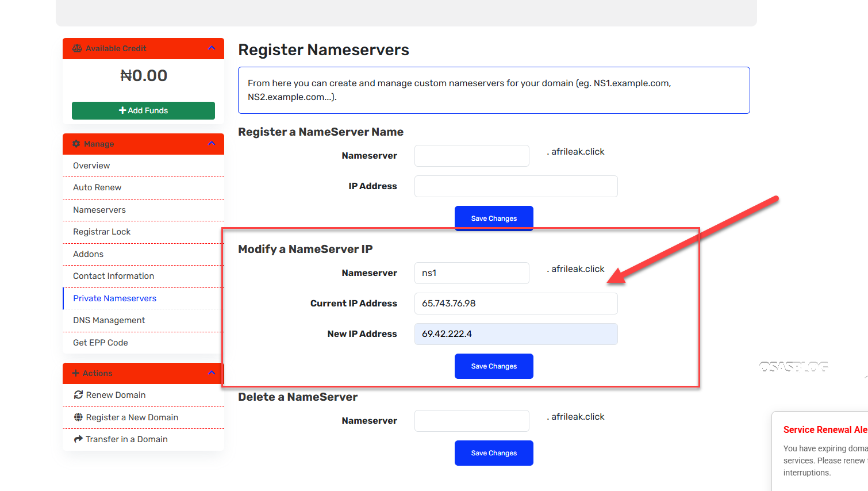The image size is (868, 491).
Task: Click the globe icon for Register a New Domain
Action: click(x=78, y=417)
